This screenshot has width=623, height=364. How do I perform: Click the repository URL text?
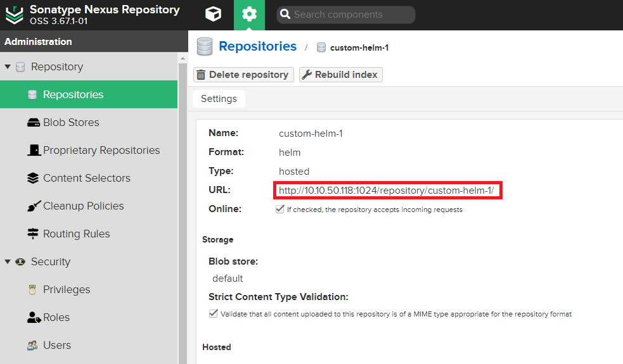click(386, 191)
